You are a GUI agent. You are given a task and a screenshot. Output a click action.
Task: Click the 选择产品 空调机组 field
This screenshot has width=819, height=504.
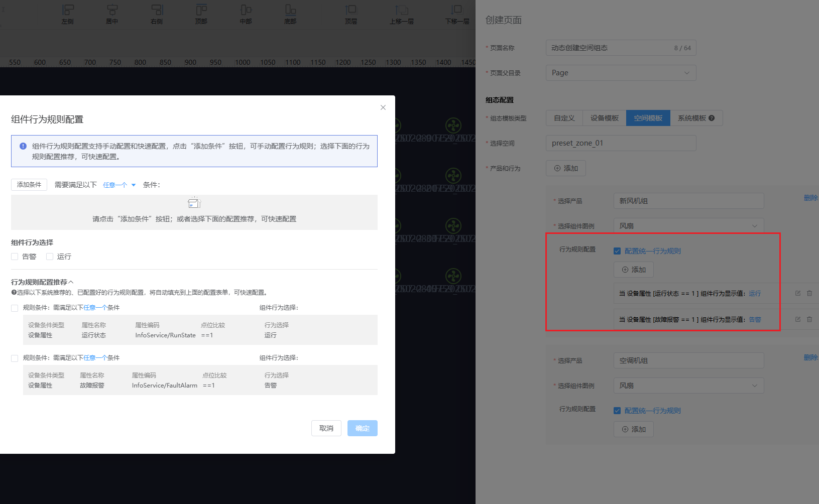tap(689, 360)
